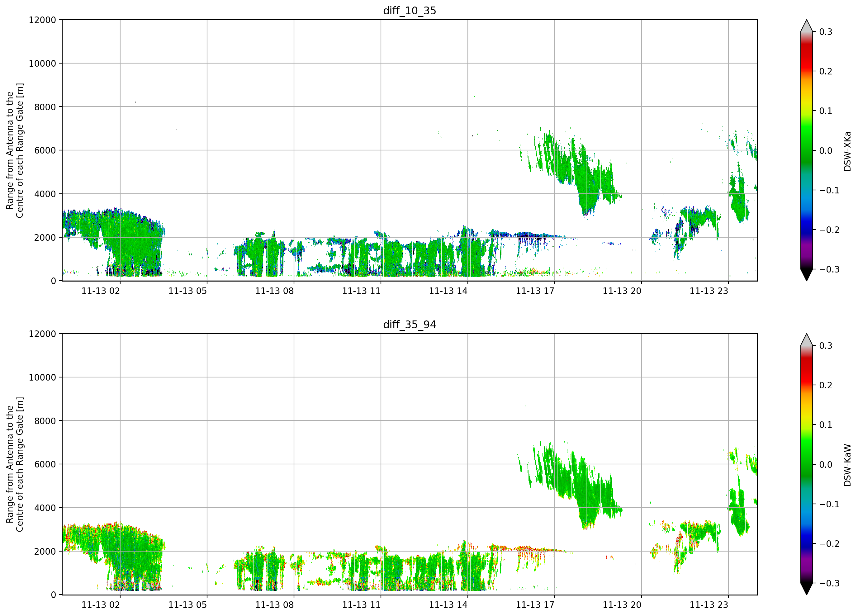Click the '0.2' tick on DSW-KaW colorbar
Image resolution: width=858 pixels, height=616 pixels.
tap(826, 386)
